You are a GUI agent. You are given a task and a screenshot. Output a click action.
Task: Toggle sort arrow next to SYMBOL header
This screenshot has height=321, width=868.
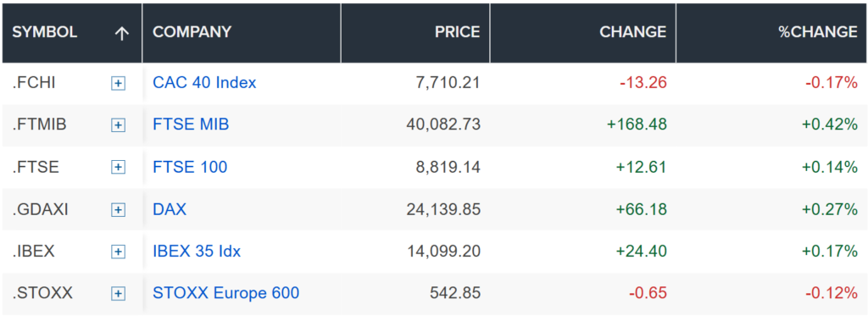pyautogui.click(x=121, y=33)
